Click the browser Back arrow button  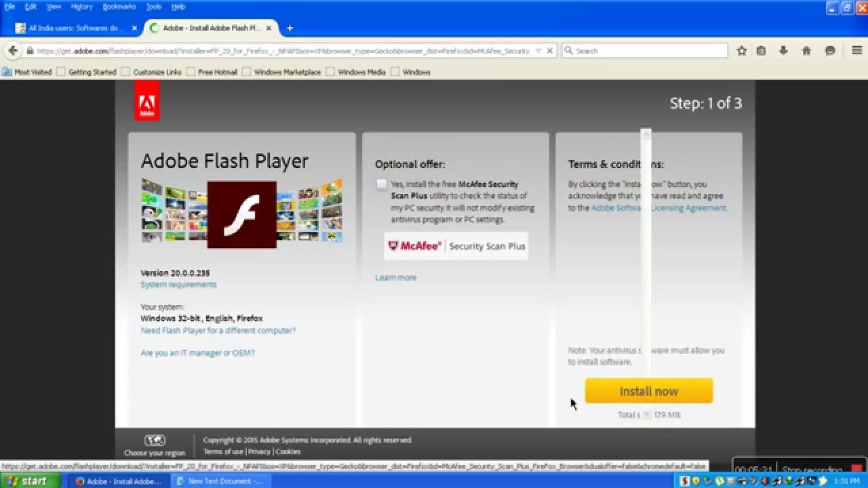pyautogui.click(x=13, y=51)
